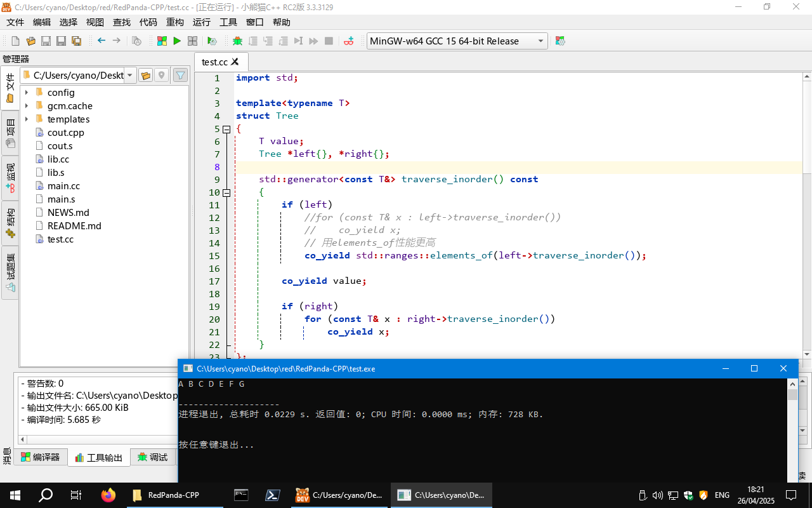This screenshot has height=508, width=812.
Task: Expand the config folder in the file tree
Action: tap(27, 93)
